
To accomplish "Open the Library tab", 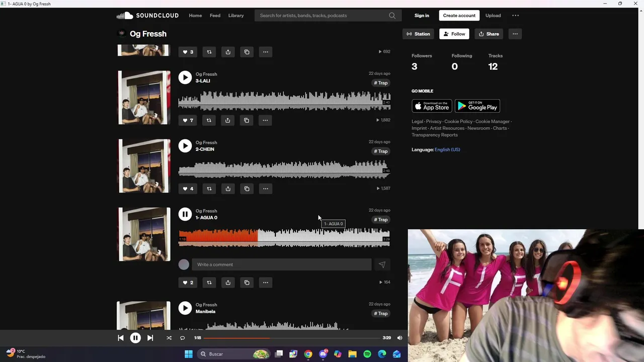I will (x=236, y=16).
